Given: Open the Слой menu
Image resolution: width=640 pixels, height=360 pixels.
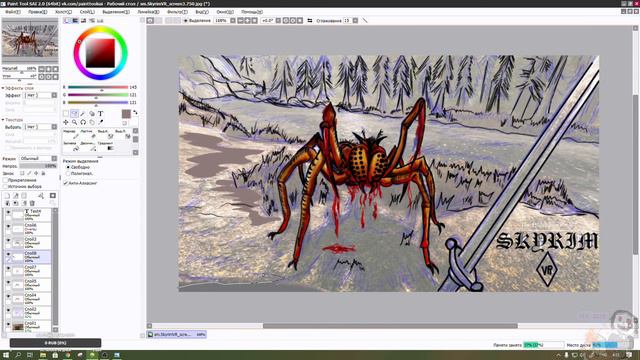Looking at the screenshot, I should coord(87,12).
